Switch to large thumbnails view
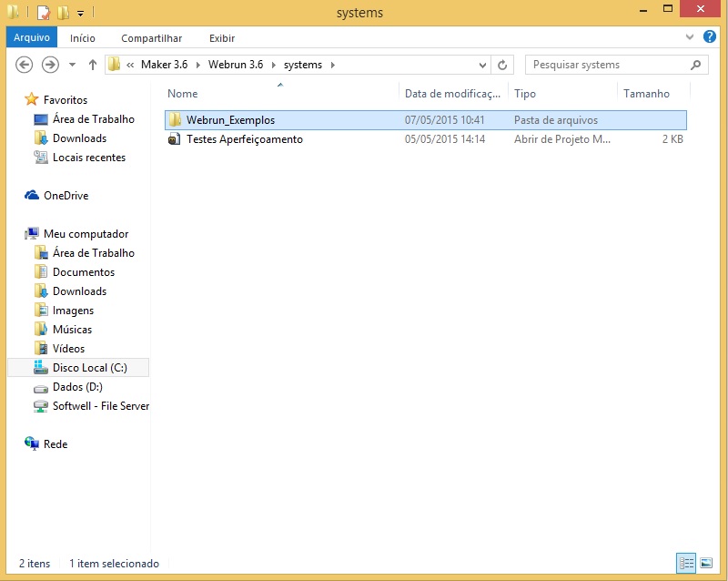728x581 pixels. click(705, 563)
